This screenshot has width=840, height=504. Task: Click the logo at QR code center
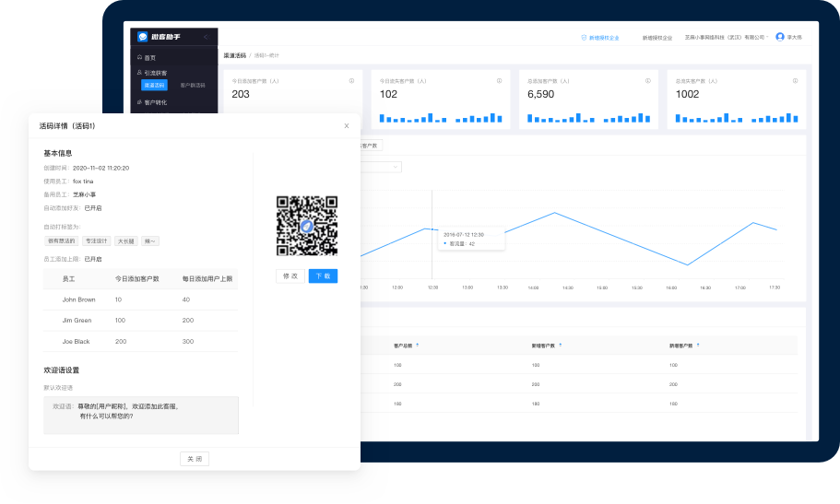pyautogui.click(x=307, y=226)
